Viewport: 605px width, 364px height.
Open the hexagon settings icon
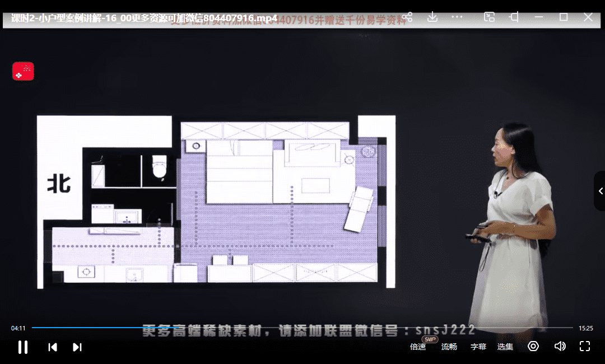pos(533,346)
